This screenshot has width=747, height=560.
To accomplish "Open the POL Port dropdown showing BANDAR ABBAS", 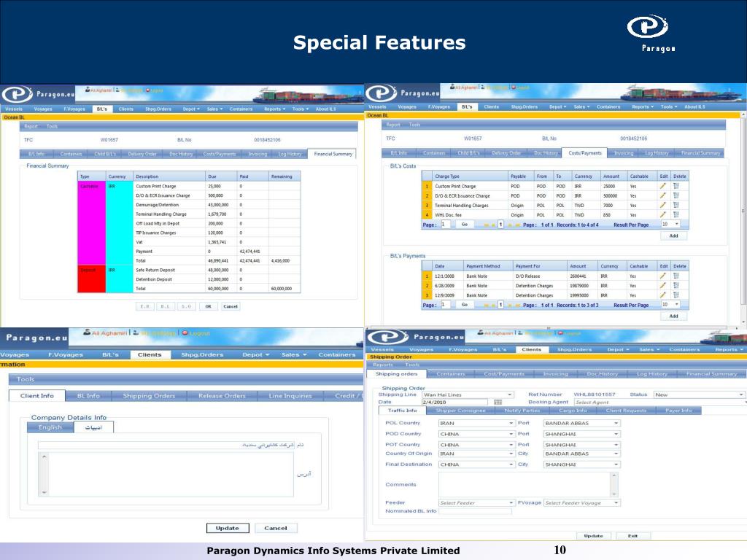I will (581, 423).
